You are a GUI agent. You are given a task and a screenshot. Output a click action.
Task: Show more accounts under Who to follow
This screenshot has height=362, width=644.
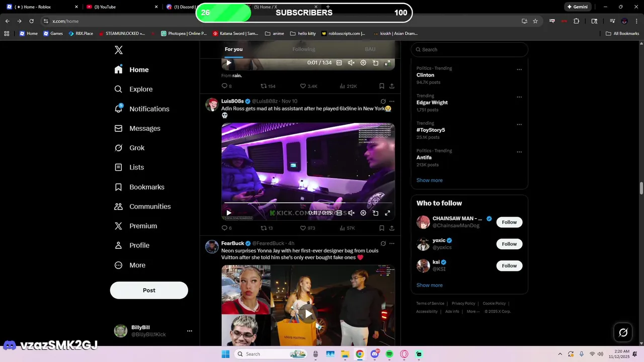point(429,285)
